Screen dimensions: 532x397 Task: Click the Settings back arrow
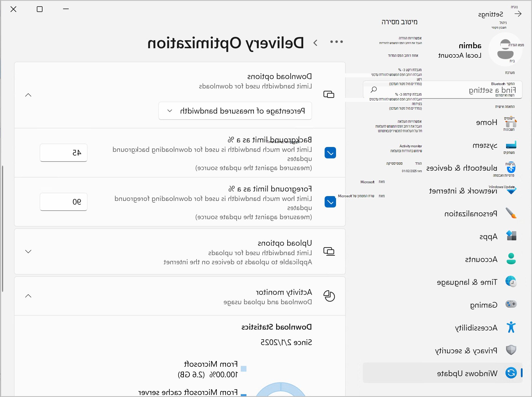518,14
